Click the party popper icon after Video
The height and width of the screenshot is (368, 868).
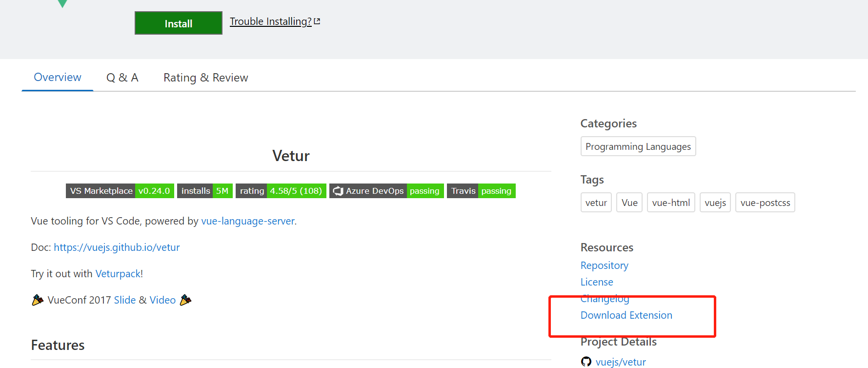coord(185,300)
